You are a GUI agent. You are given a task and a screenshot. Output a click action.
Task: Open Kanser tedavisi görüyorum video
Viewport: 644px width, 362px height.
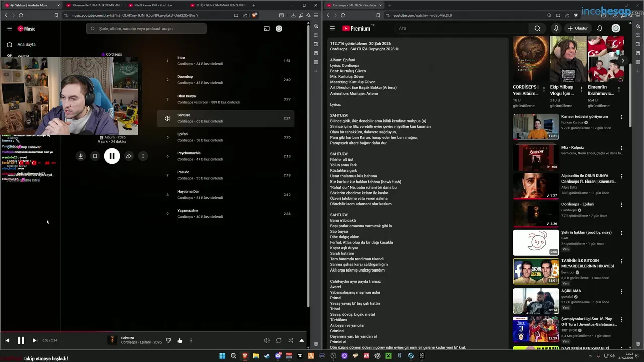click(x=536, y=127)
